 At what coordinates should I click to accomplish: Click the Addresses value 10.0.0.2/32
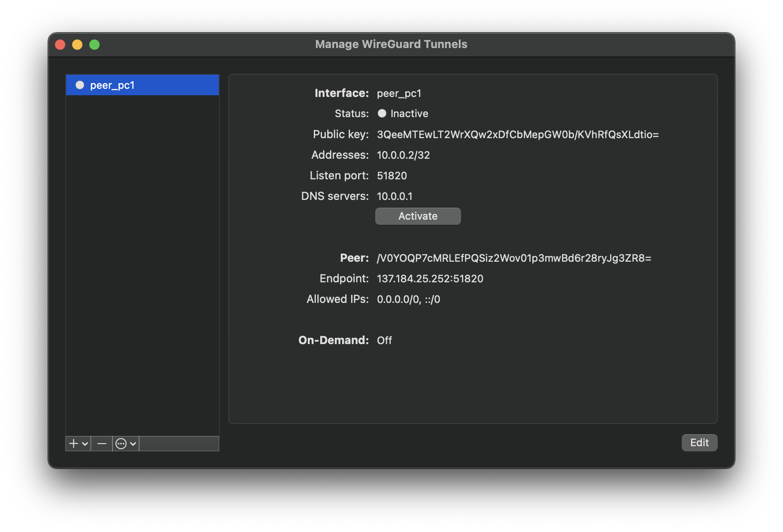click(x=403, y=155)
